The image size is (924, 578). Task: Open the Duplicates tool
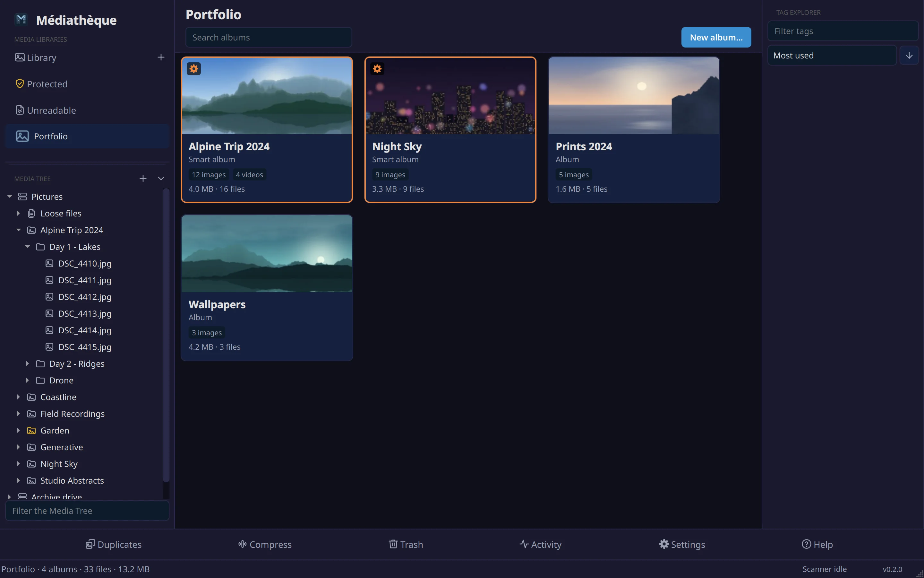click(113, 544)
